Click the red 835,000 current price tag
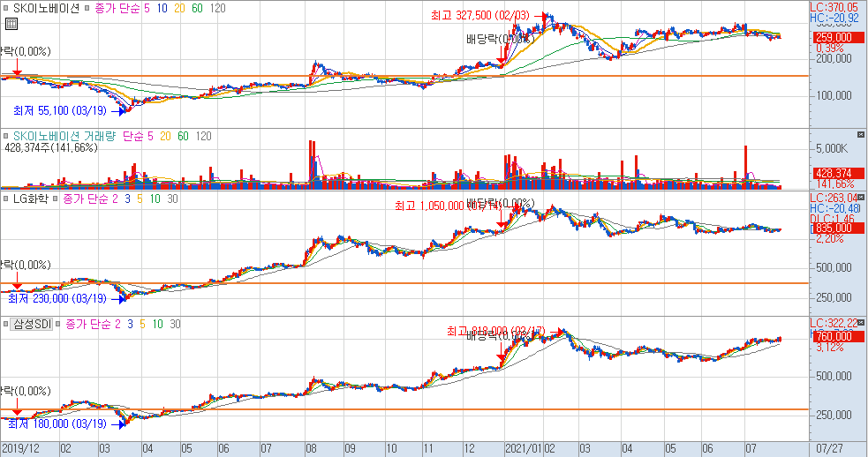This screenshot has width=868, height=457. 838,228
